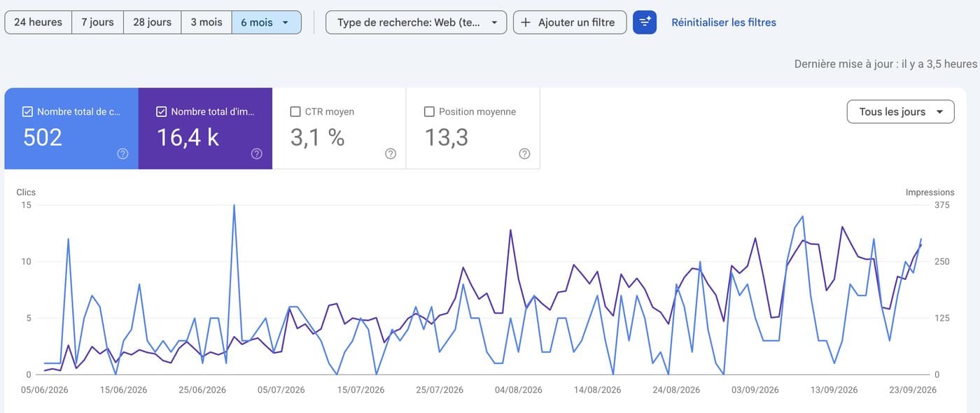Click the 24/08/2026 date label
The height and width of the screenshot is (413, 980).
click(676, 390)
